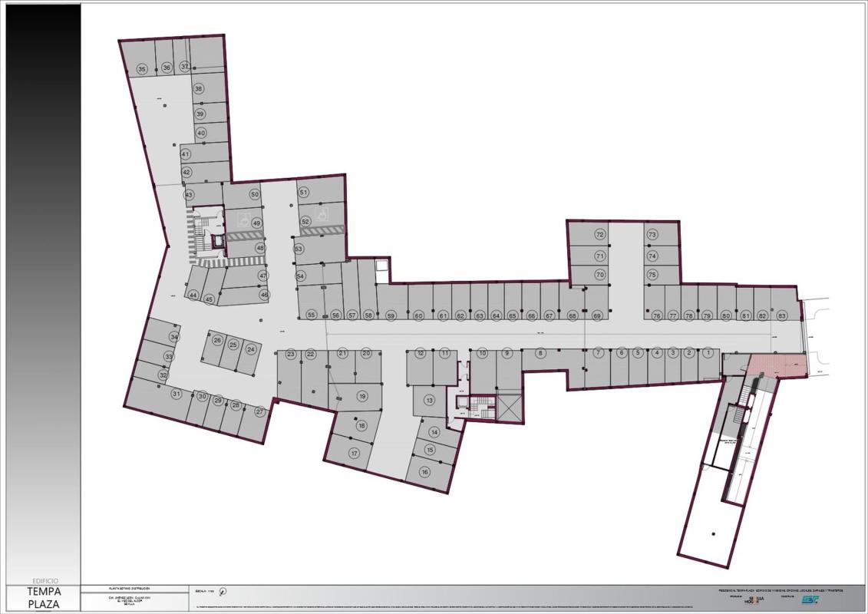Select parking space number 12

421,353
